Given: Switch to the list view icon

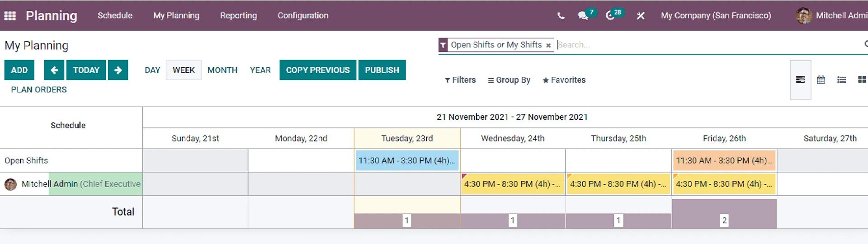Looking at the screenshot, I should (841, 80).
